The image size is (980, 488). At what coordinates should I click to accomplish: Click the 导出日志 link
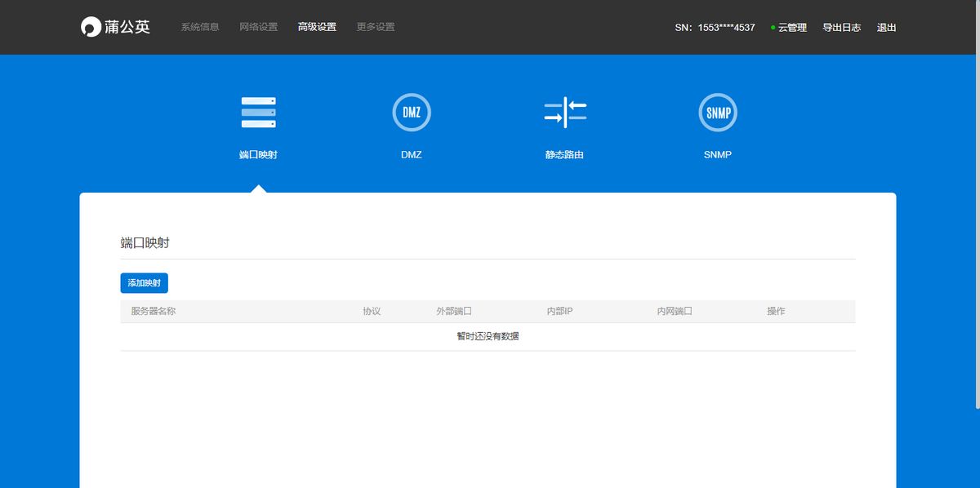tap(841, 28)
